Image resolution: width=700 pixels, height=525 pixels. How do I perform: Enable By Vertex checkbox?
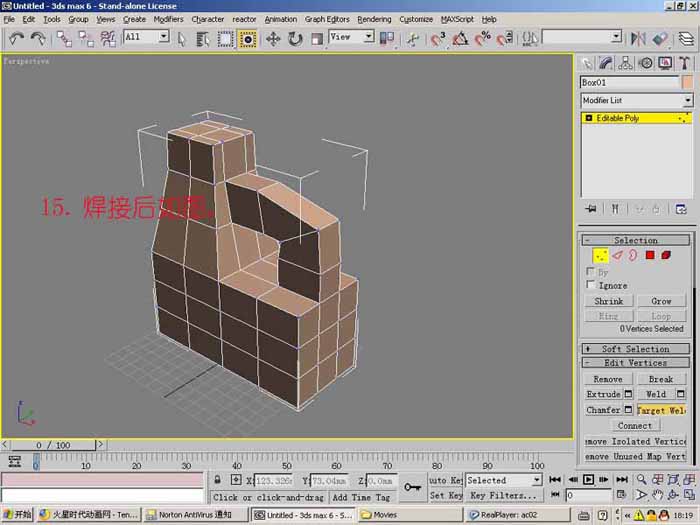(591, 271)
